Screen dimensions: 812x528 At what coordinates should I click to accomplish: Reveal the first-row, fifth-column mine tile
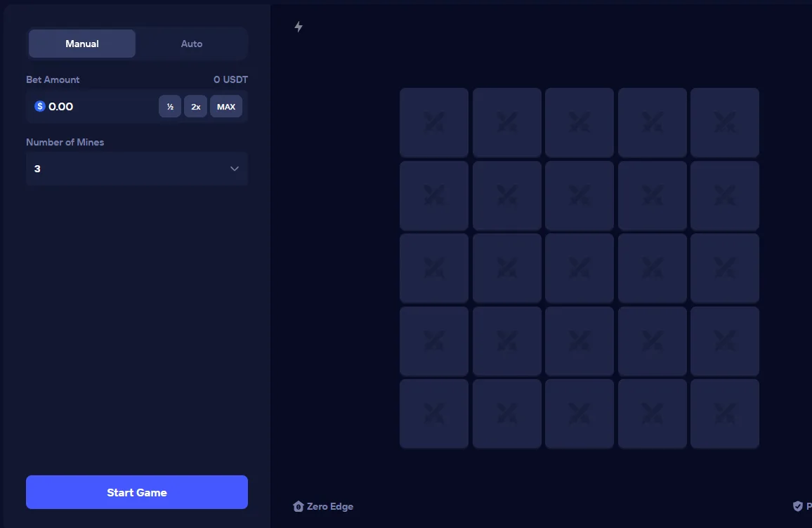725,122
